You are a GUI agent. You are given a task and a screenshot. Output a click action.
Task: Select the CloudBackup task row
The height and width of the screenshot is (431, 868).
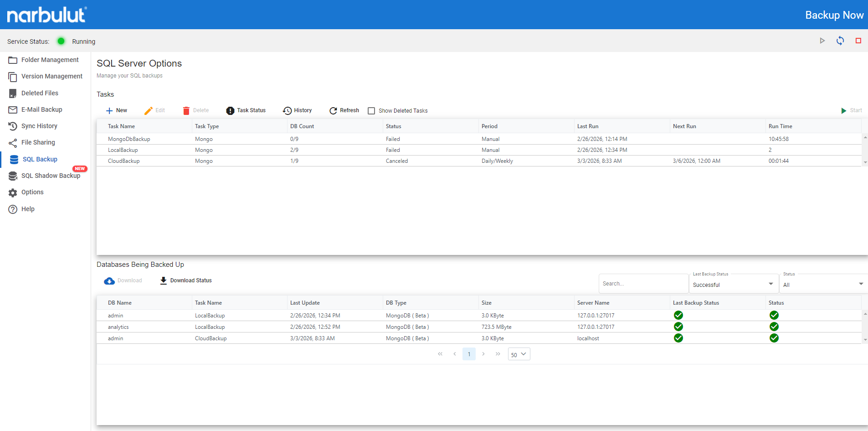(123, 161)
